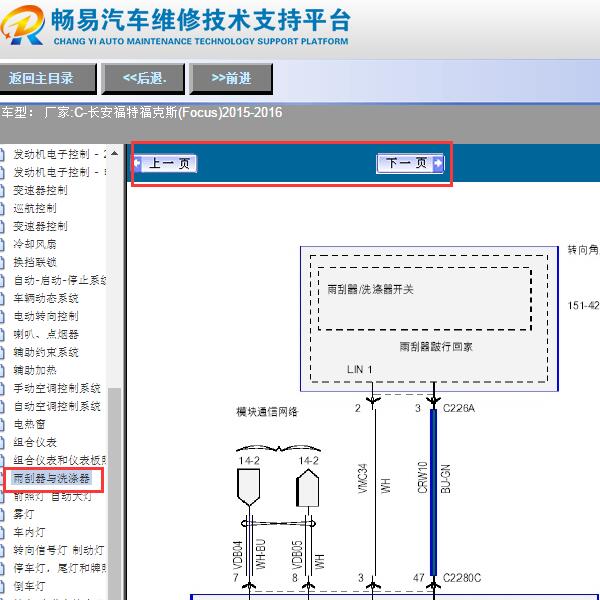The height and width of the screenshot is (600, 600).
Task: Open 电热窗 entry
Action: 29,424
